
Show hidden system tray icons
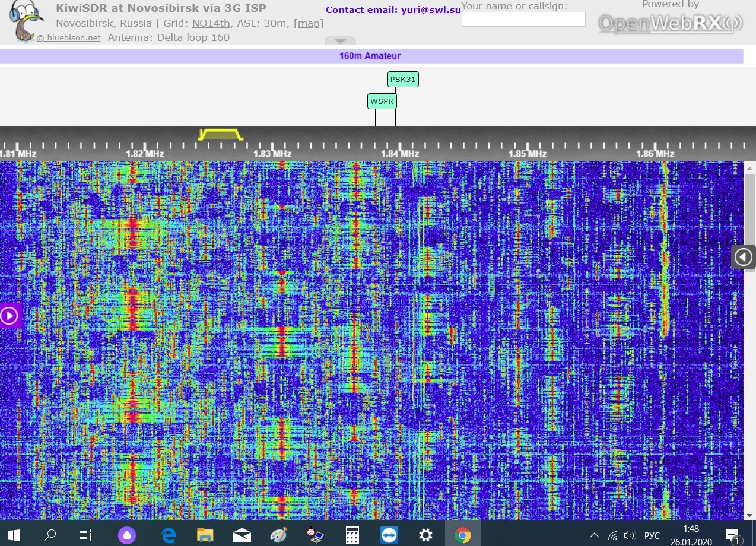pyautogui.click(x=594, y=535)
